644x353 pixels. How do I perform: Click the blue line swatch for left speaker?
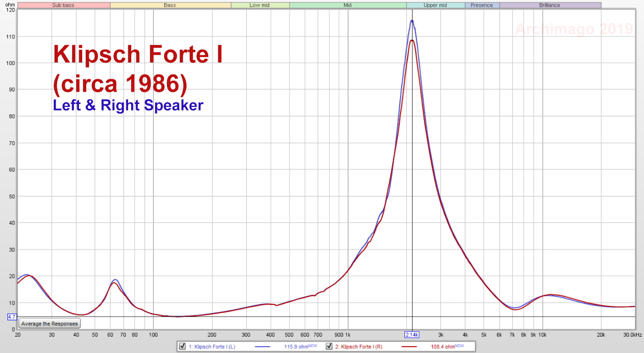tap(262, 347)
